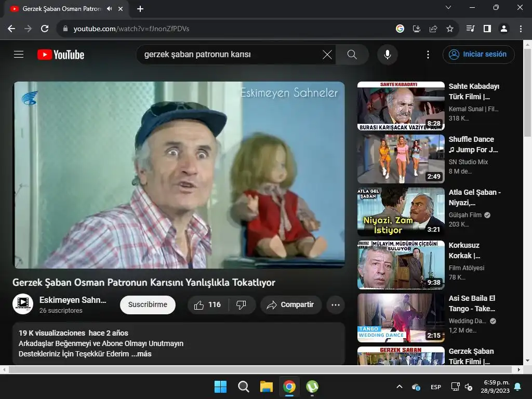Open more actions ellipsis under video
This screenshot has height=399, width=532.
click(x=336, y=304)
